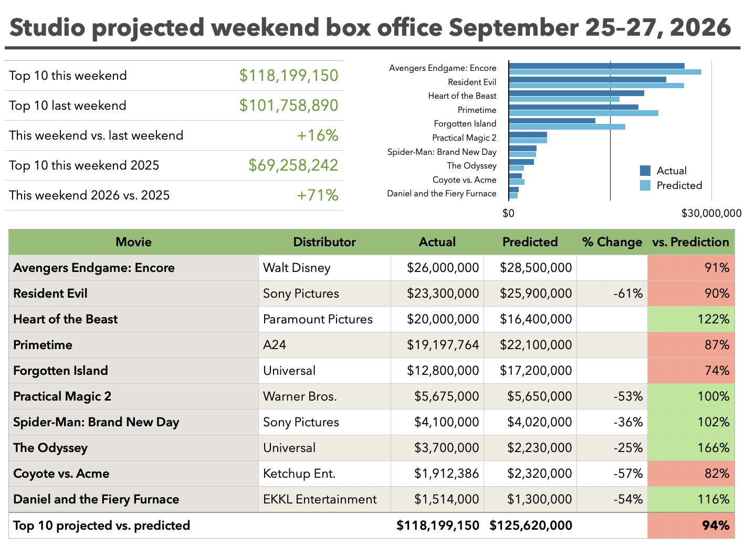Select the report title heading
Screen dimensions: 756x546
coord(370,27)
